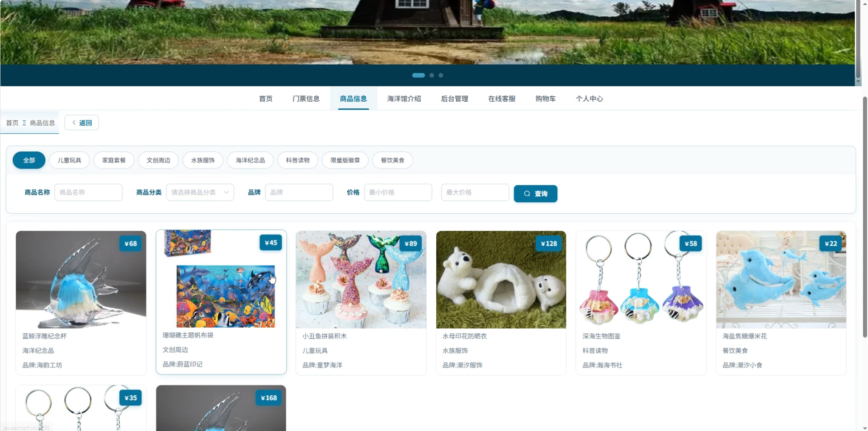Click the banner carousel image
Viewport: 868px width, 431px height.
427,32
